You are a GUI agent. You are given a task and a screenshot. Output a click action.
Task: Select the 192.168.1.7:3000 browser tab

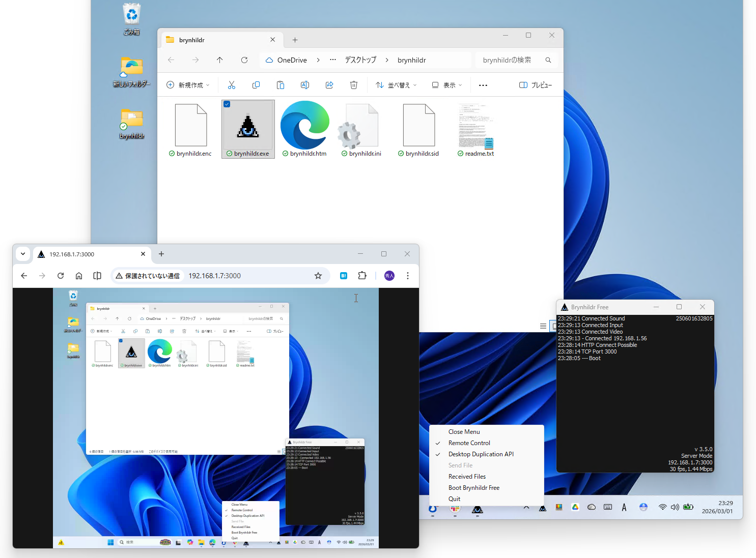coord(92,254)
